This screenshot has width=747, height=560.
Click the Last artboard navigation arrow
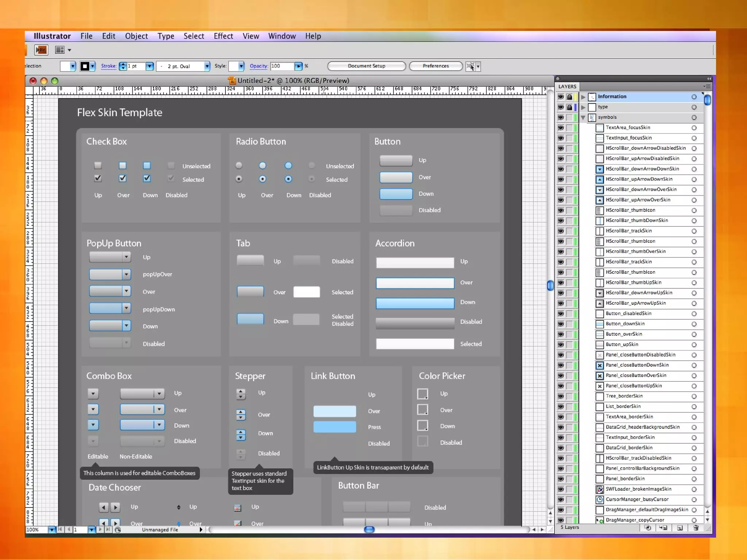(108, 529)
